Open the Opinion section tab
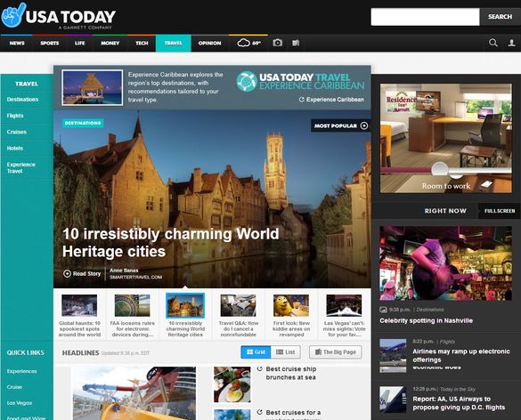The height and width of the screenshot is (420, 521). coord(209,44)
